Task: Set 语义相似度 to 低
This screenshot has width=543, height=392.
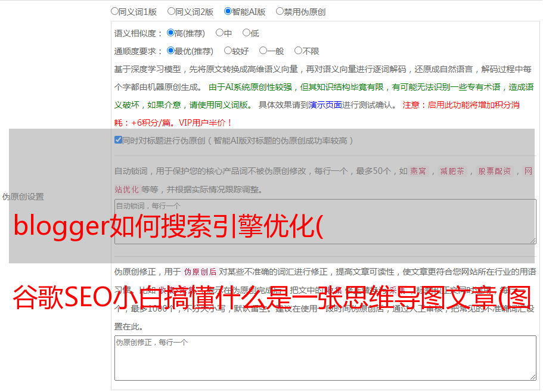Action: click(246, 33)
